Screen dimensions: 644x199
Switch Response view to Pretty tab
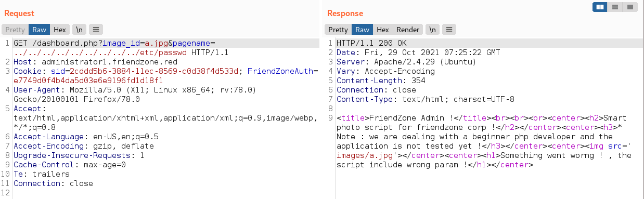338,30
